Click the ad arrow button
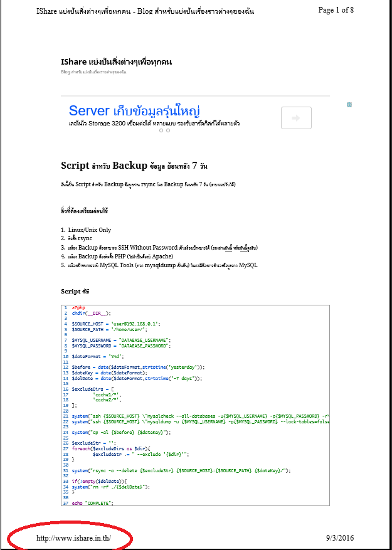This screenshot has height=550, width=392. coord(296,118)
